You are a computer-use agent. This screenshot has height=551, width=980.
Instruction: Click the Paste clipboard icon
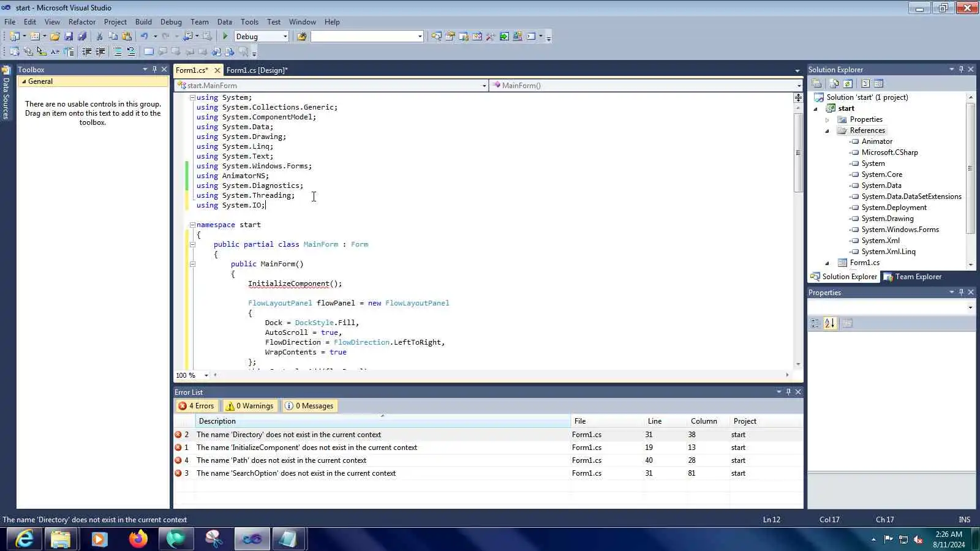coord(127,37)
